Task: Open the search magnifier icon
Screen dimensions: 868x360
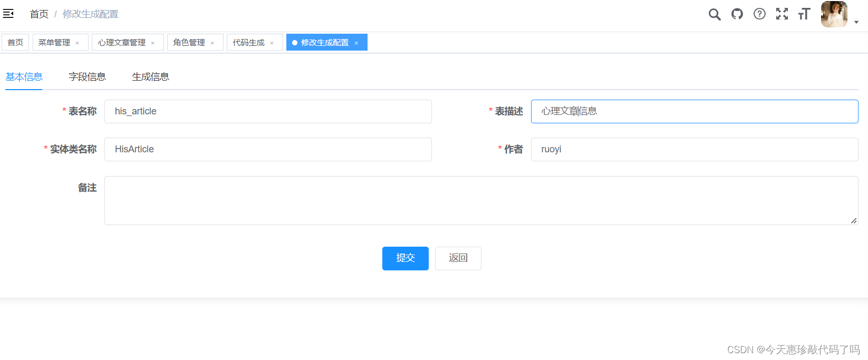Action: 715,14
